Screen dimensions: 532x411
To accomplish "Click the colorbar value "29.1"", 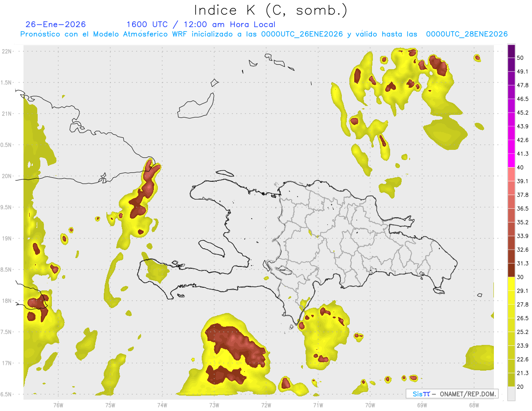I will click(x=523, y=291).
